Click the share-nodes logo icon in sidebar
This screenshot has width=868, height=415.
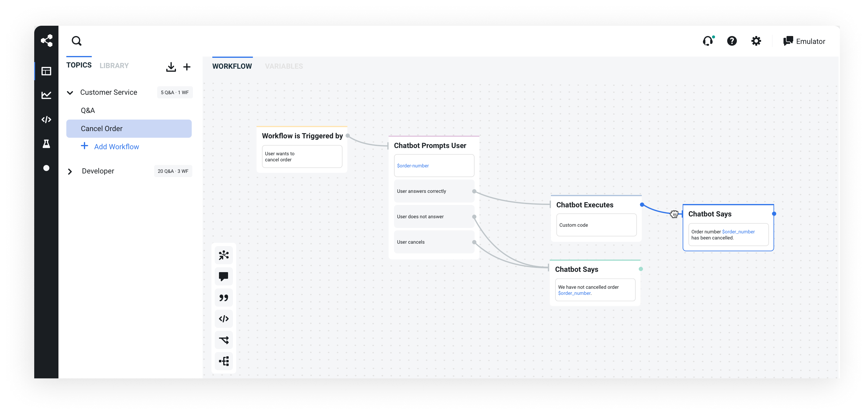(47, 41)
